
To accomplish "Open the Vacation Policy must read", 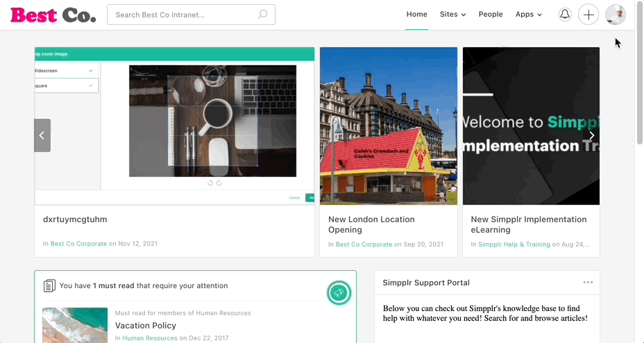I will click(x=146, y=326).
